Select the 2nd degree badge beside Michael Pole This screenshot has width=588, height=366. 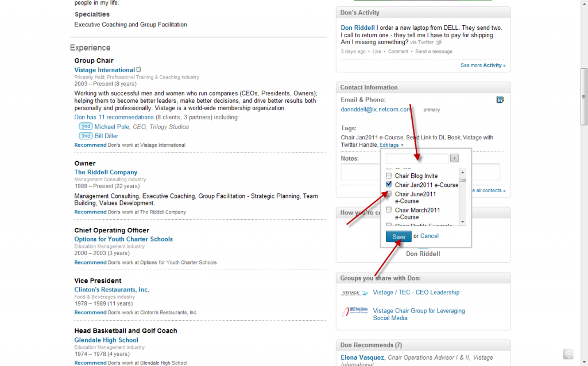86,126
